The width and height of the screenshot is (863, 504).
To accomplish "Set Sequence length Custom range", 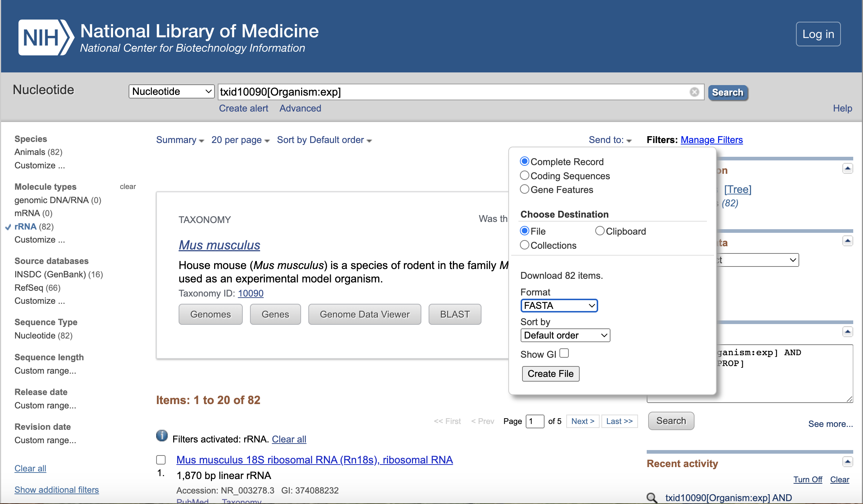I will point(45,371).
